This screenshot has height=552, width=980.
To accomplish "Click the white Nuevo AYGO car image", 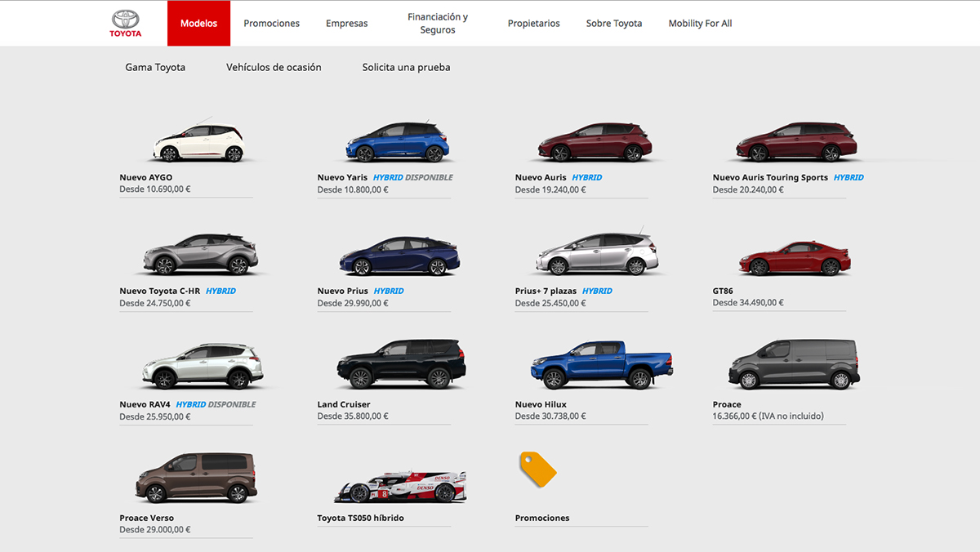I will tap(198, 142).
